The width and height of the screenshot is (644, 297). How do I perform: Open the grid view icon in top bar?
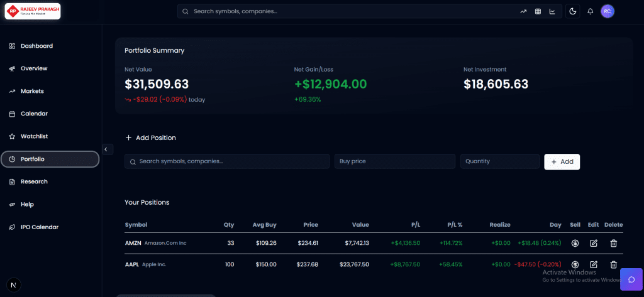538,11
